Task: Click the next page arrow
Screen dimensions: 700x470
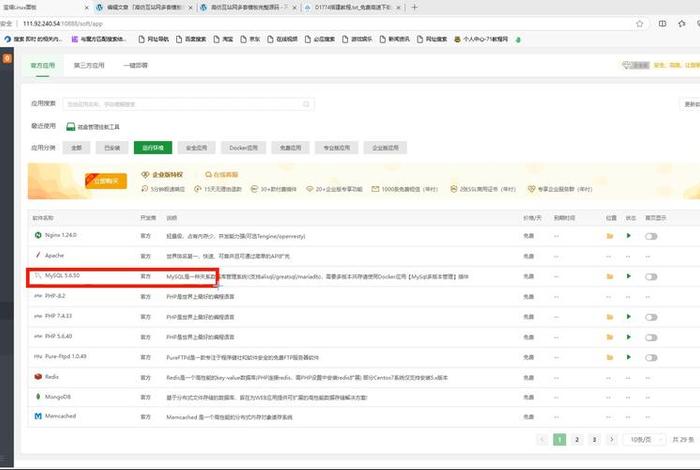Action: tap(612, 440)
